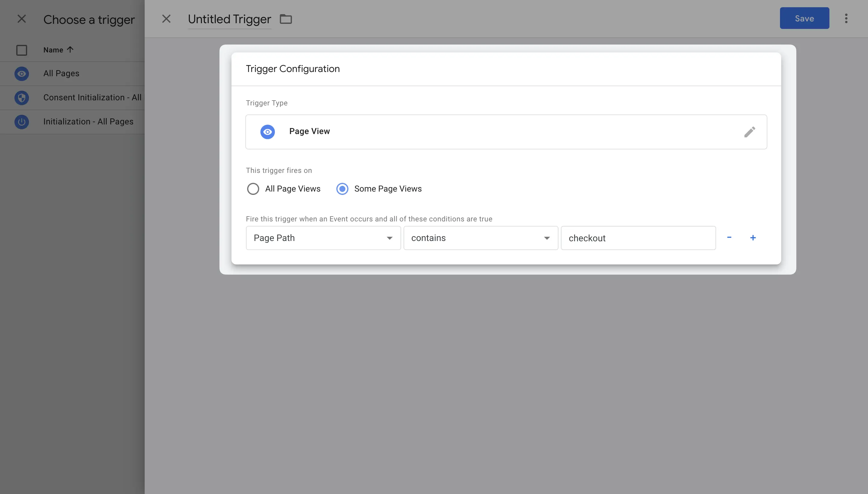Add condition with the plus icon

pyautogui.click(x=753, y=237)
